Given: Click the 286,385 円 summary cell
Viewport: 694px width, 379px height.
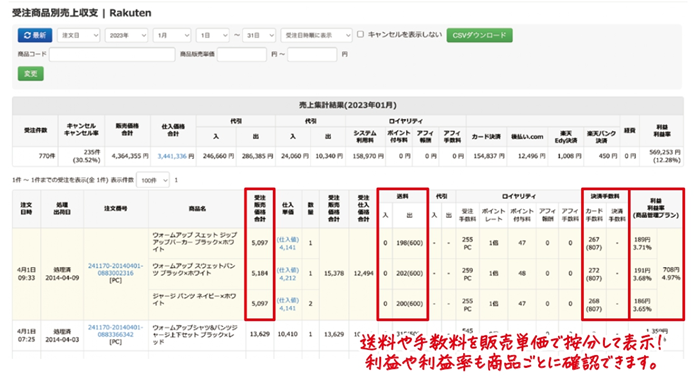Looking at the screenshot, I should click(x=256, y=156).
